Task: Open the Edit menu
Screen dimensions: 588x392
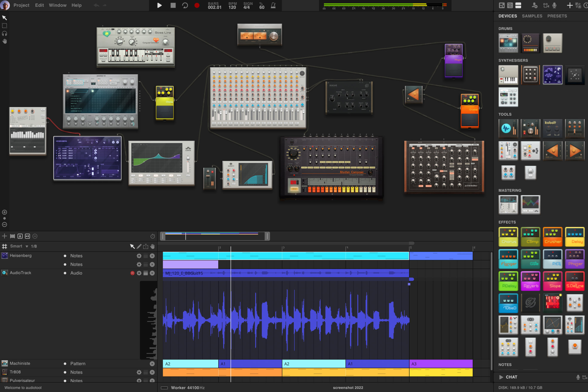Action: coord(39,5)
